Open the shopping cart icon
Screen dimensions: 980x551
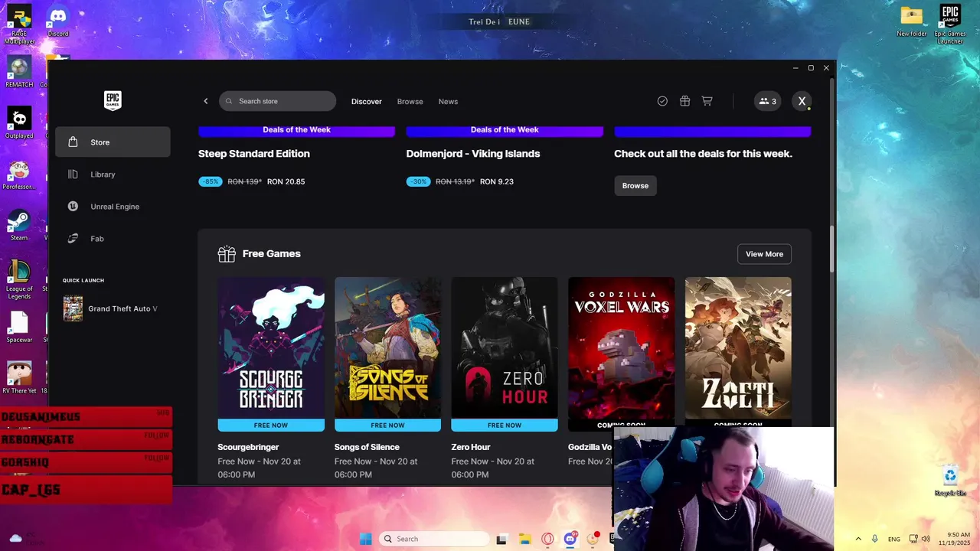[x=707, y=101]
